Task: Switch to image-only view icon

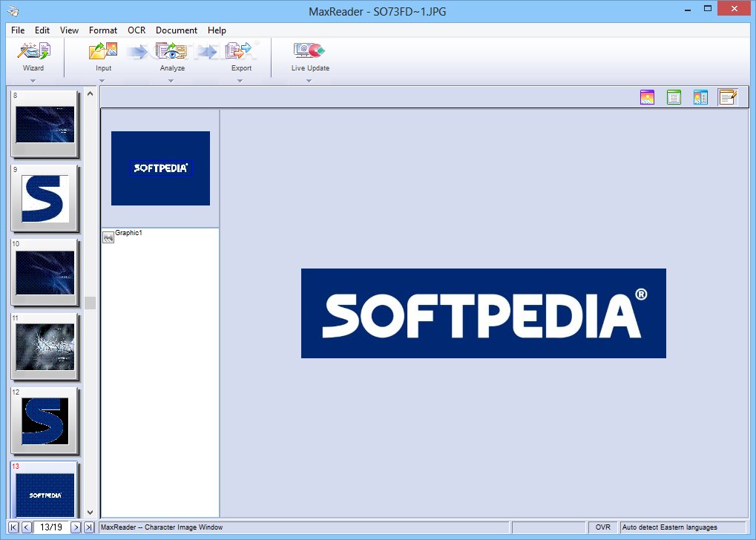Action: [647, 97]
